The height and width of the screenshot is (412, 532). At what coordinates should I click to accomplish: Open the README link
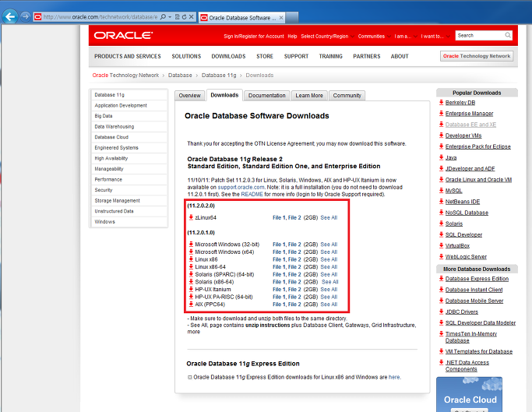252,194
